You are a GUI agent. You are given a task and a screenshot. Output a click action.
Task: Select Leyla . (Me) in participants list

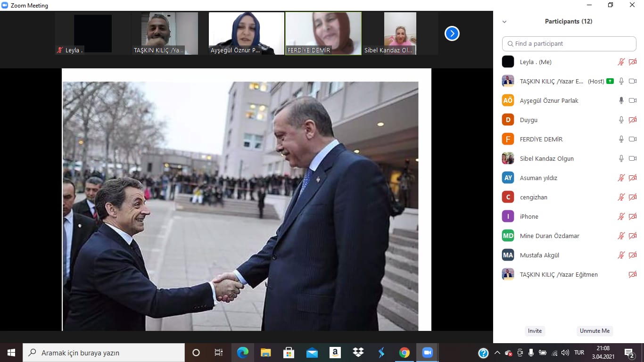click(x=569, y=62)
